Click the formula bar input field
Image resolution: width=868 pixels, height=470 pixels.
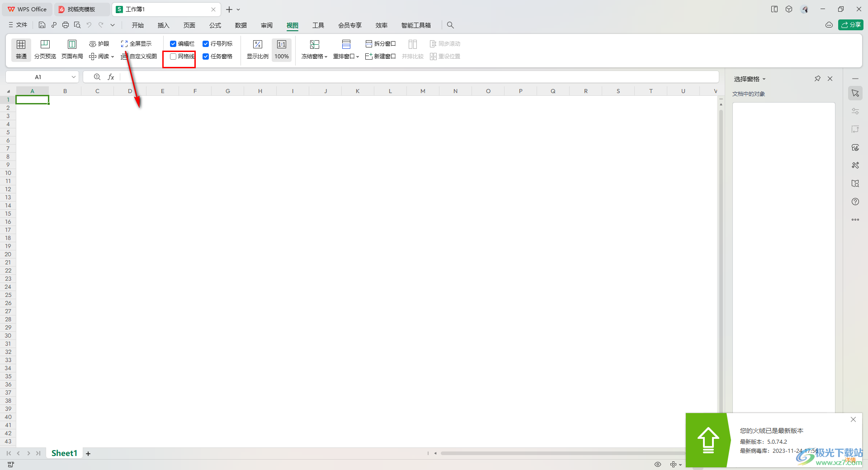pos(419,77)
